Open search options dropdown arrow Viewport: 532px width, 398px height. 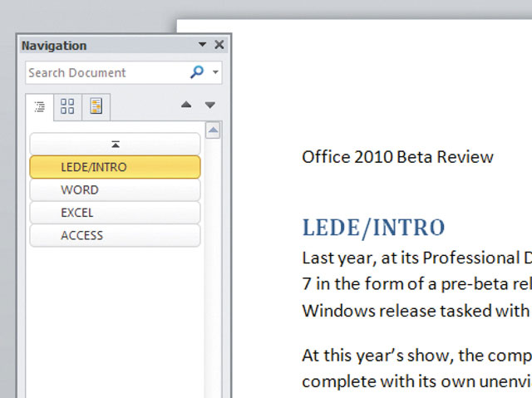(215, 71)
